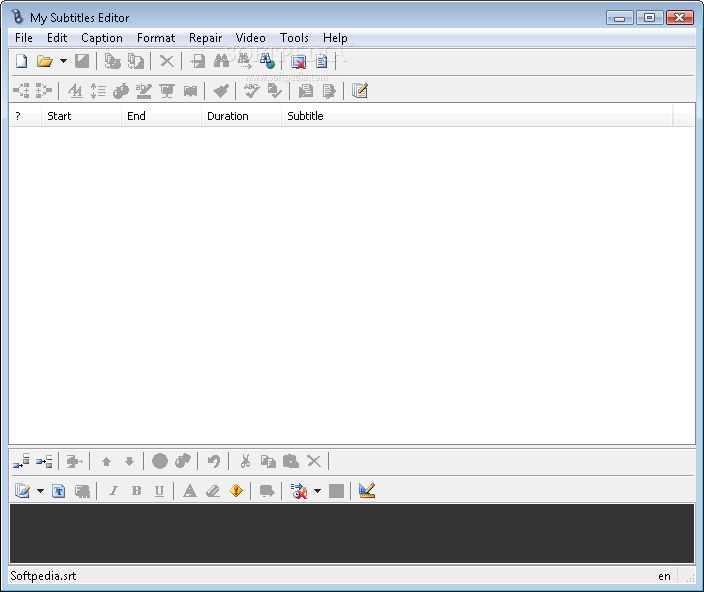704x592 pixels.
Task: Click inside the dark subtitle text editing area
Action: (352, 533)
